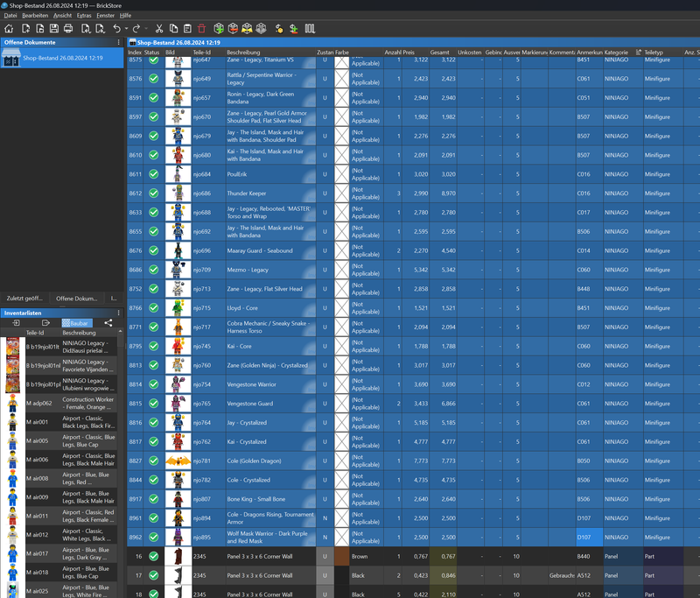700x598 pixels.
Task: Click status checkmark of row 8827 Cole Golden Dragon
Action: point(154,461)
